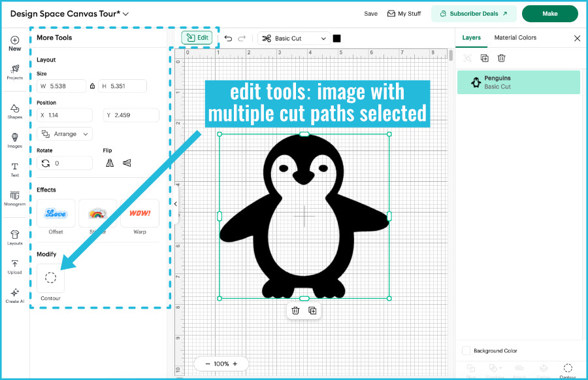588x380 pixels.
Task: Click the Rotate angle field
Action: [65, 164]
